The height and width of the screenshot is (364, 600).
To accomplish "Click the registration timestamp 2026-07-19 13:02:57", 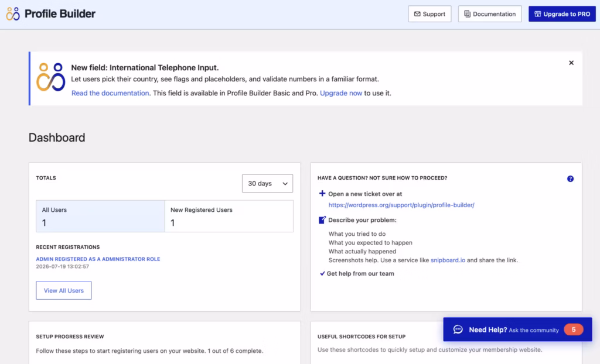I will click(x=62, y=266).
